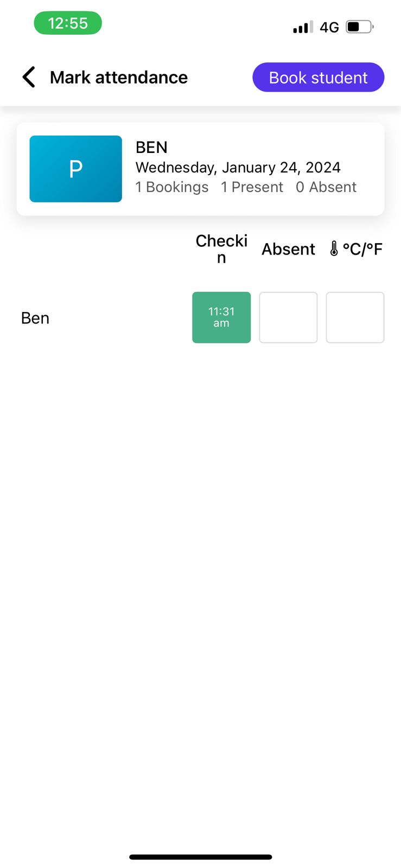The image size is (401, 868).
Task: Tap the cellular signal bars icon
Action: (303, 27)
